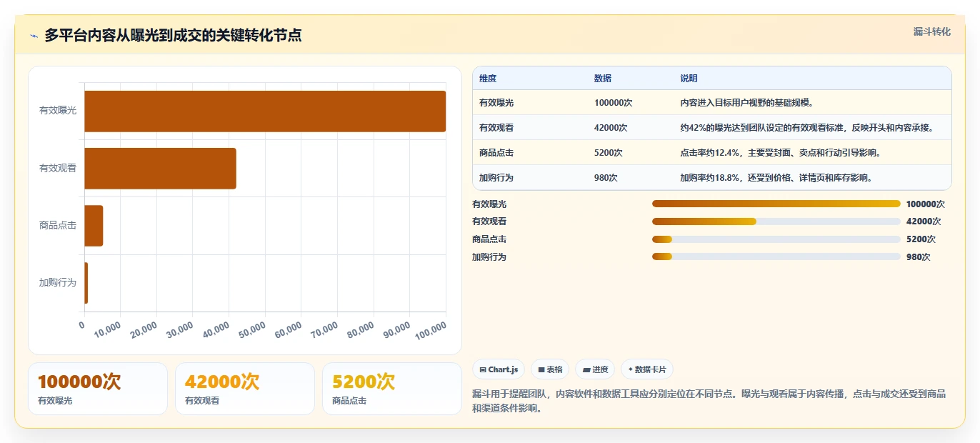The width and height of the screenshot is (980, 443).
Task: Click the footer paragraph starting 漏斗用于提醒团队
Action: pyautogui.click(x=709, y=401)
